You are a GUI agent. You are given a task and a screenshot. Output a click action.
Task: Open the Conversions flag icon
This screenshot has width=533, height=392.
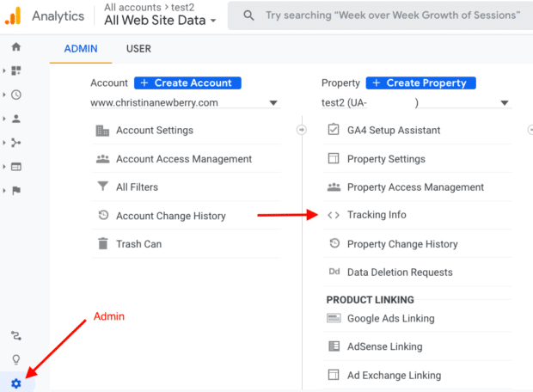[15, 190]
